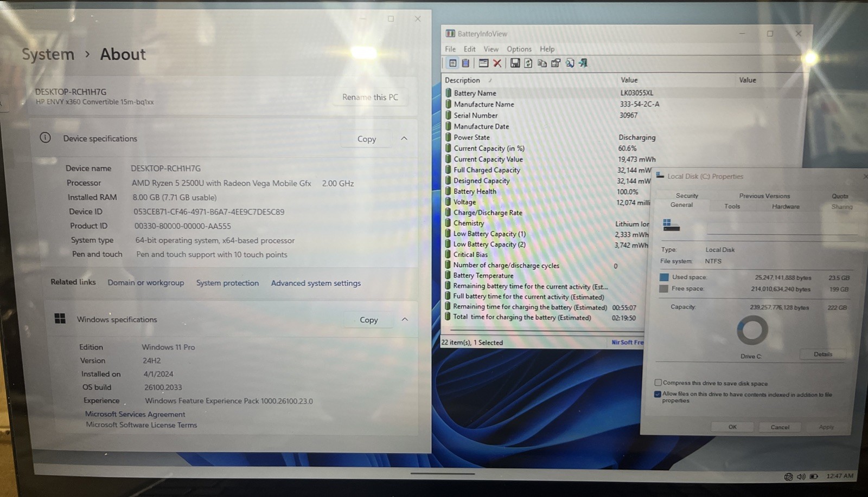Click the Show Tooltips toolbar icon in BatteryInfoView
The image size is (868, 497).
pyautogui.click(x=452, y=63)
